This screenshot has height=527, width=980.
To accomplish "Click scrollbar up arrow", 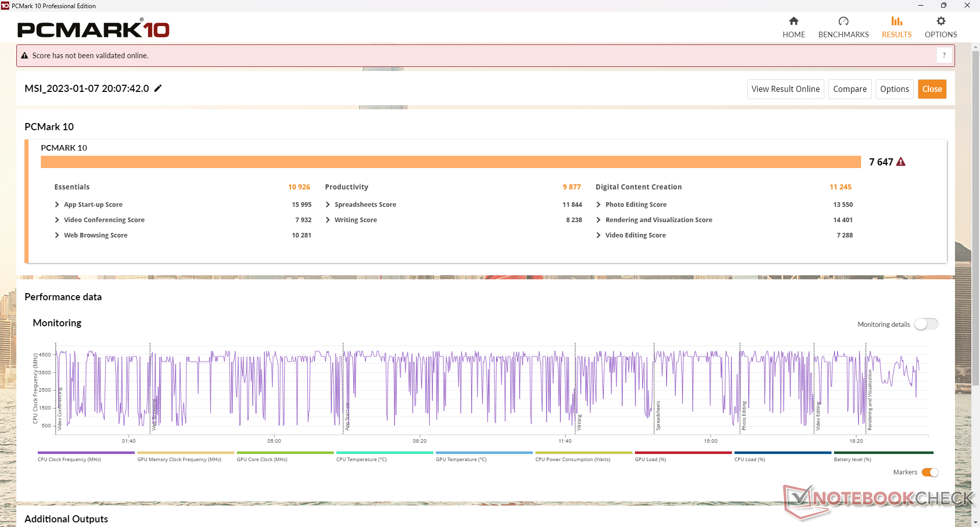I will [x=975, y=47].
